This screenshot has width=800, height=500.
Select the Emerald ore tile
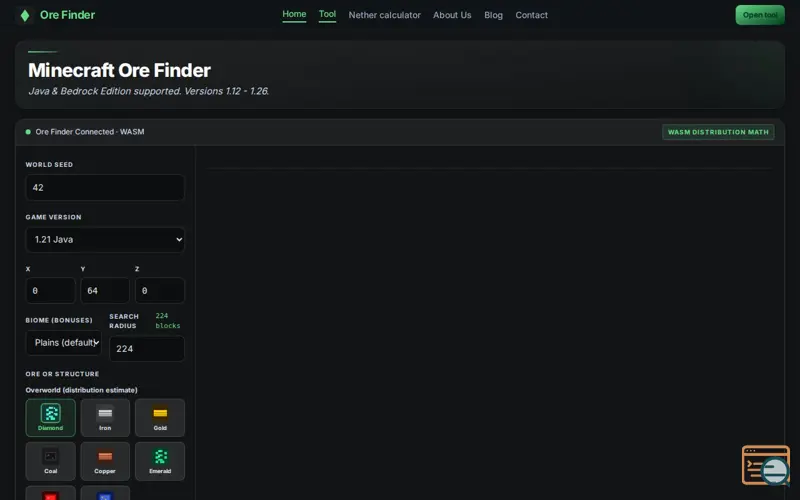(x=160, y=461)
